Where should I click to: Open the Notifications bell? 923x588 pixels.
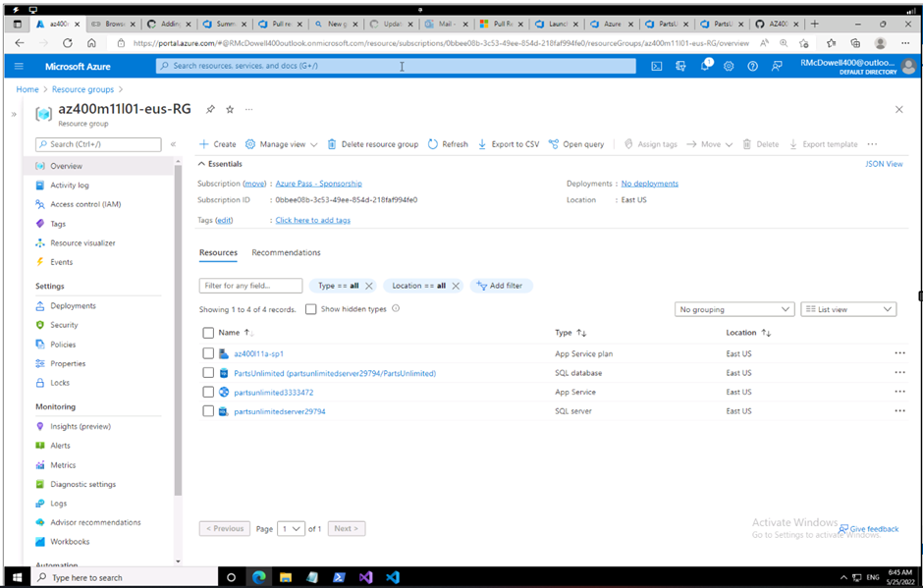pos(704,66)
